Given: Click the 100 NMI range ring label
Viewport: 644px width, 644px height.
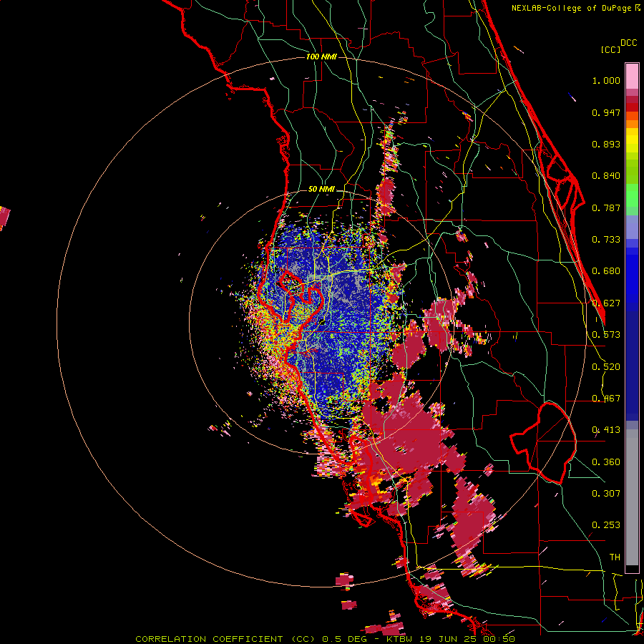Looking at the screenshot, I should 321,57.
